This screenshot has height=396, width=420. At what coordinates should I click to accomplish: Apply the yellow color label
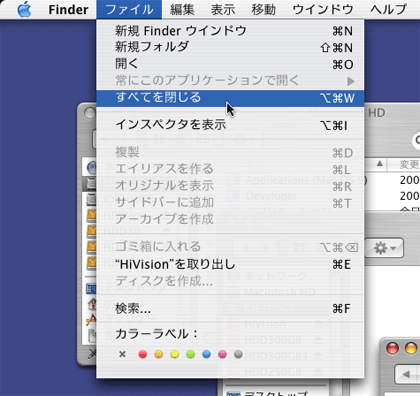tap(174, 354)
